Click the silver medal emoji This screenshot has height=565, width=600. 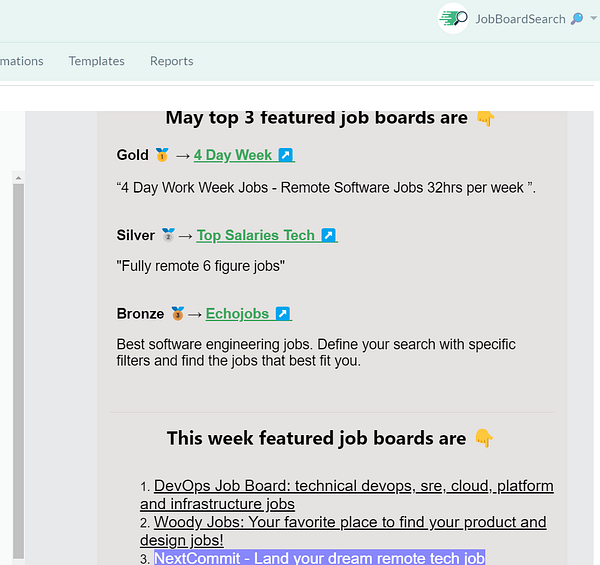pyautogui.click(x=168, y=235)
